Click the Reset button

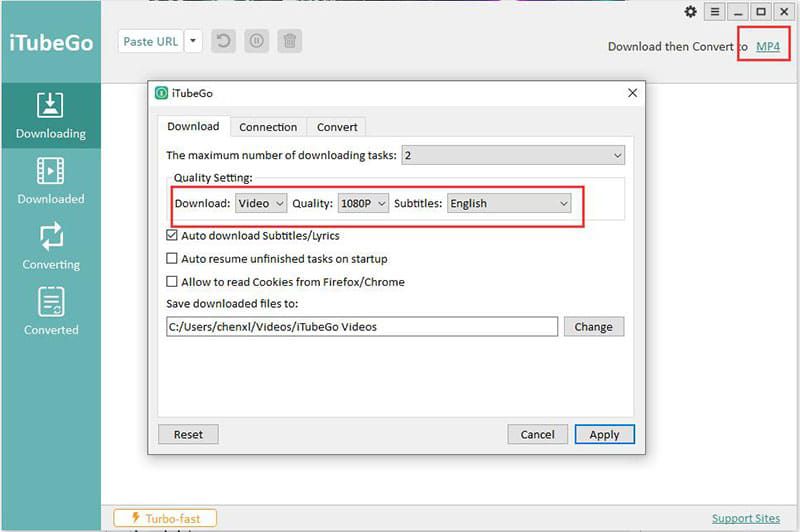point(188,435)
